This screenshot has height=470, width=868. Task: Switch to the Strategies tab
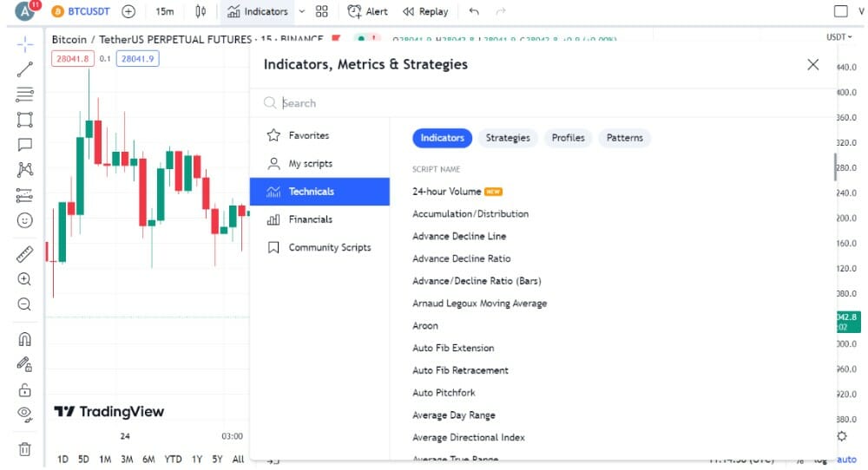[508, 138]
